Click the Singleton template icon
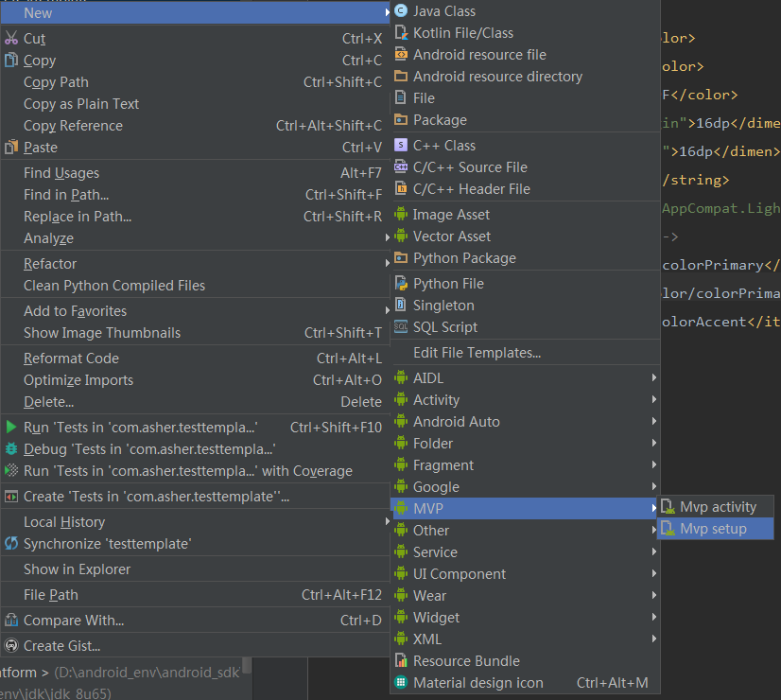This screenshot has height=700, width=781. 401,305
